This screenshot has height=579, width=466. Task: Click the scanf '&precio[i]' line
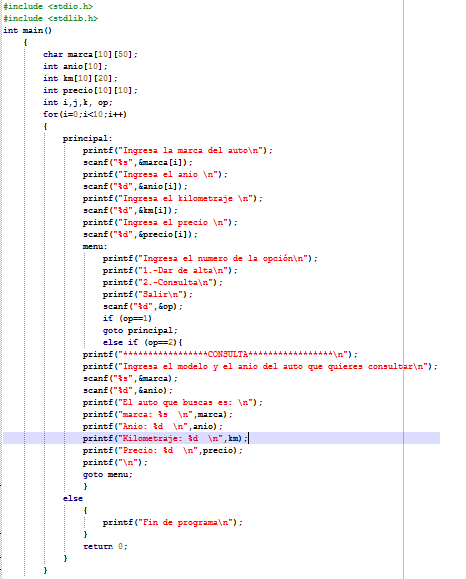point(140,234)
